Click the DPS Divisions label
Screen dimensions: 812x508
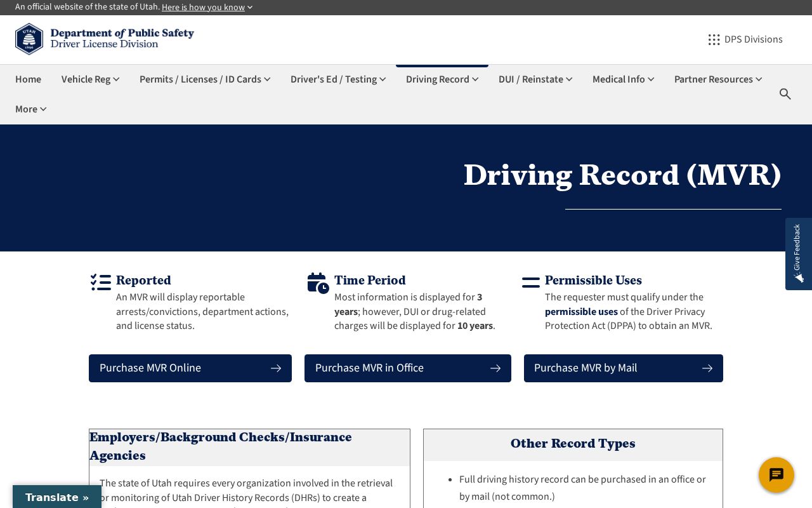pyautogui.click(x=754, y=39)
